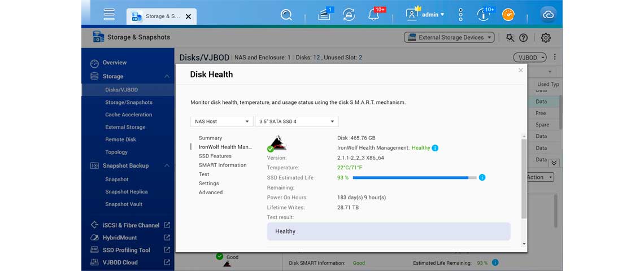The height and width of the screenshot is (271, 644).
Task: Open the main hamburger menu
Action: pyautogui.click(x=109, y=15)
